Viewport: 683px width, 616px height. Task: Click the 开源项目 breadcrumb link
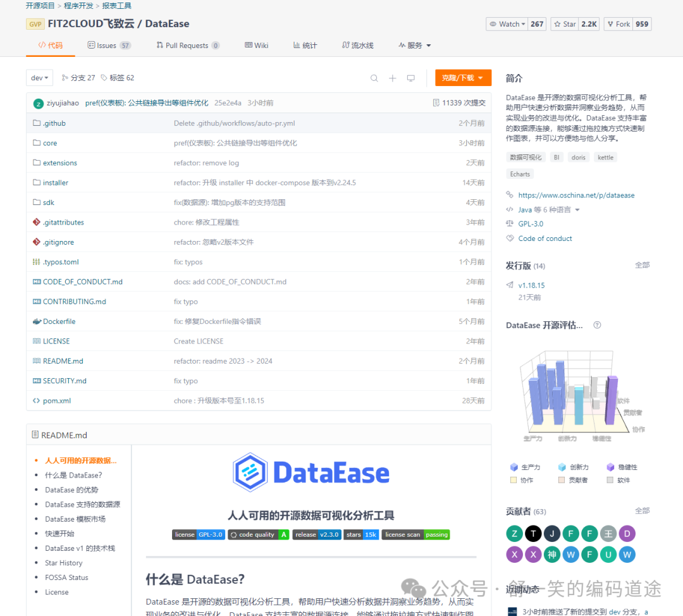click(x=40, y=6)
